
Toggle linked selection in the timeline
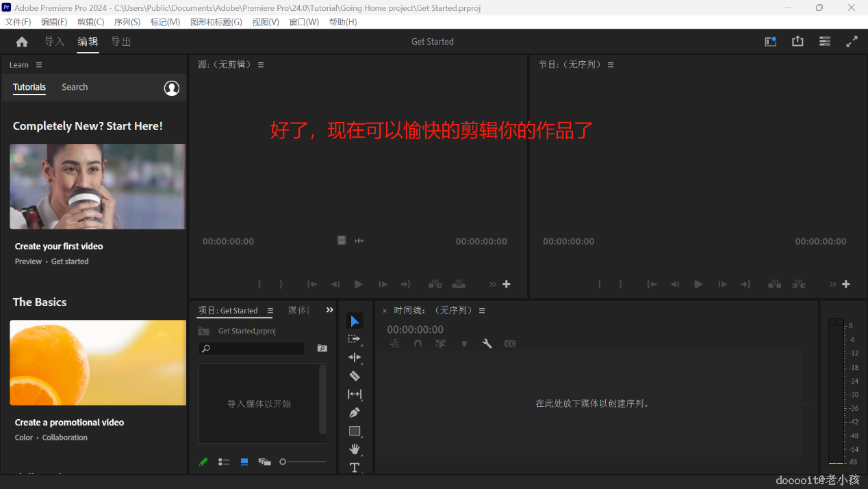click(x=394, y=343)
